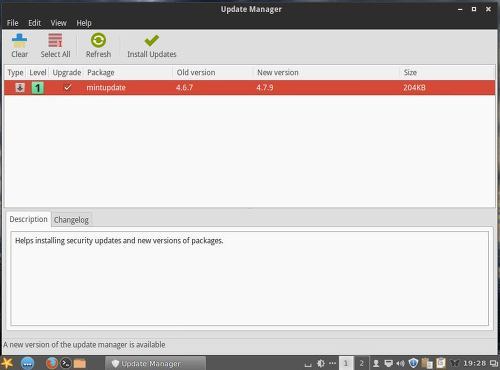Switch to workspace 1
The image size is (500, 370).
tap(346, 363)
